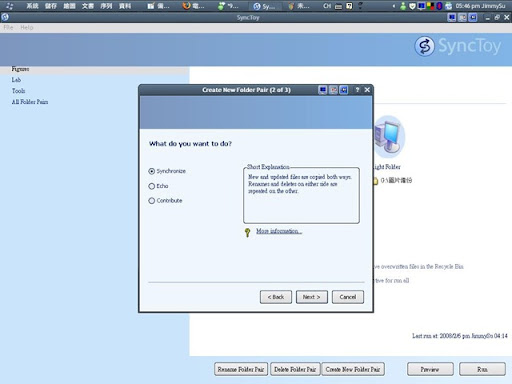
Task: Click the SyncToy window title bar icon
Action: 5,17
